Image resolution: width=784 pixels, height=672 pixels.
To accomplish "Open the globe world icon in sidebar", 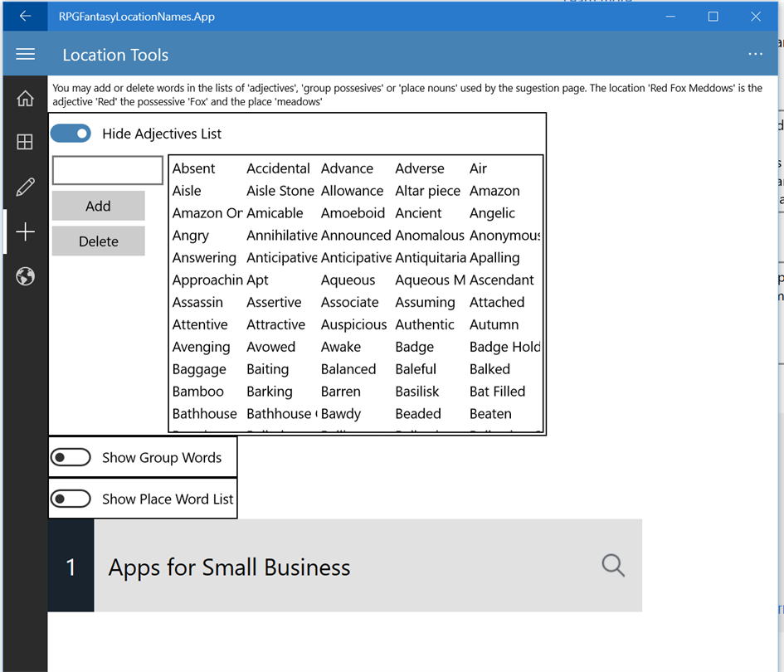I will click(25, 276).
